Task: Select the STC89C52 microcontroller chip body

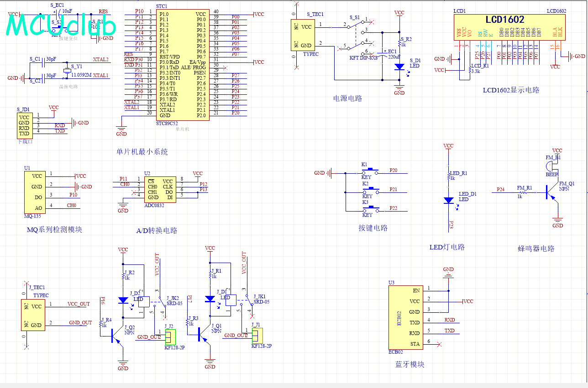Action: 183,65
